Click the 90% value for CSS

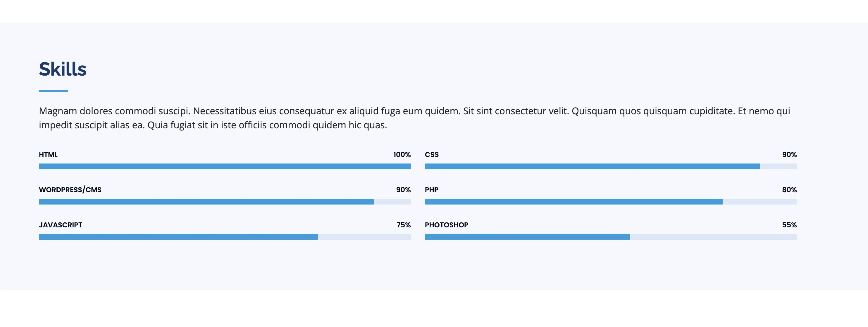coord(790,154)
